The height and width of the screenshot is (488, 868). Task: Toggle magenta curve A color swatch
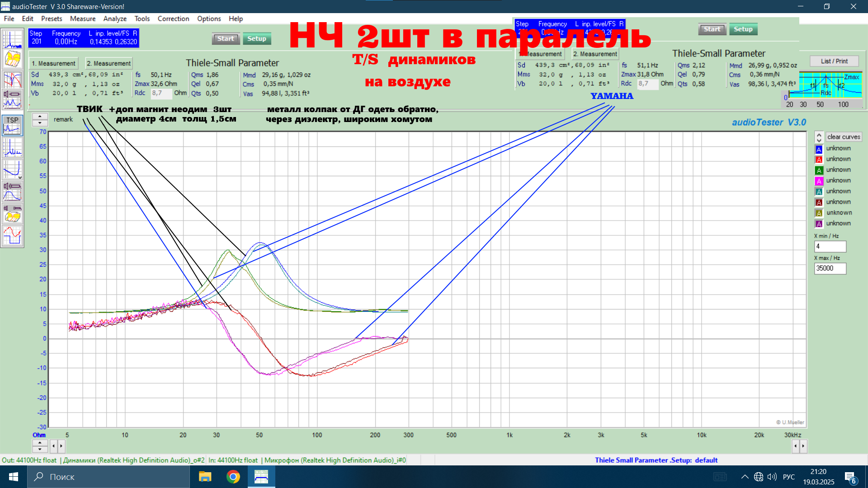point(819,181)
